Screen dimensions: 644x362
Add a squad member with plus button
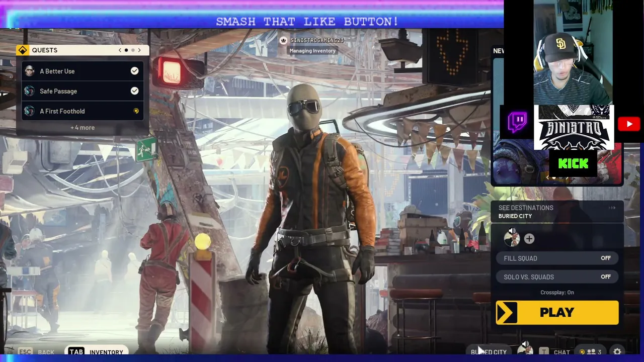tap(529, 239)
